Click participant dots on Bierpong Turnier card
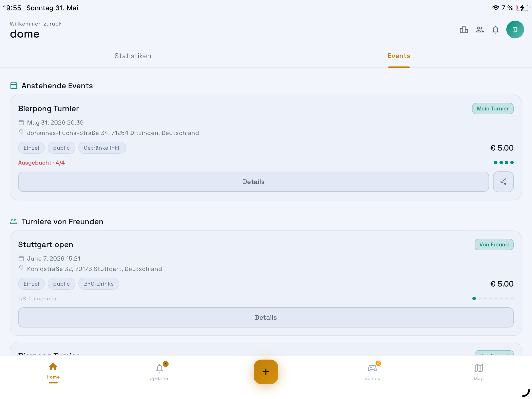Viewport: 532px width, 399px height. 504,163
